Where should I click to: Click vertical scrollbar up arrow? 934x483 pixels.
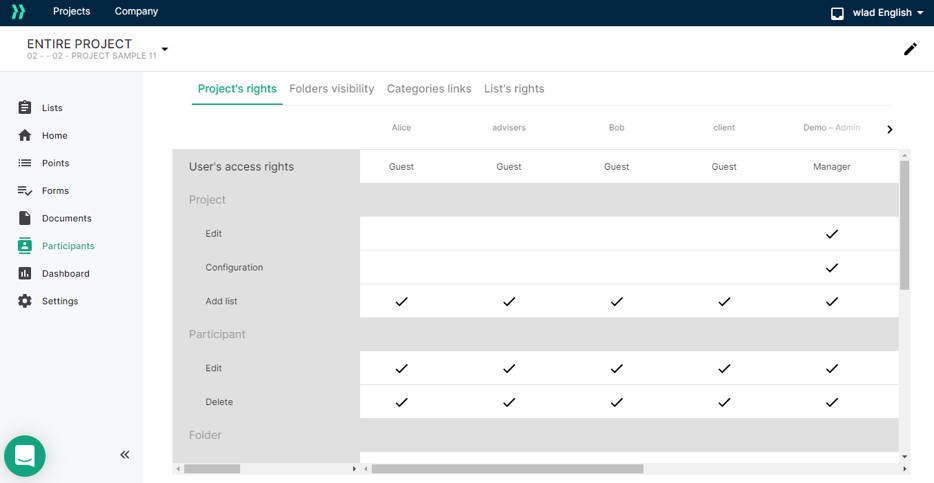tap(905, 155)
